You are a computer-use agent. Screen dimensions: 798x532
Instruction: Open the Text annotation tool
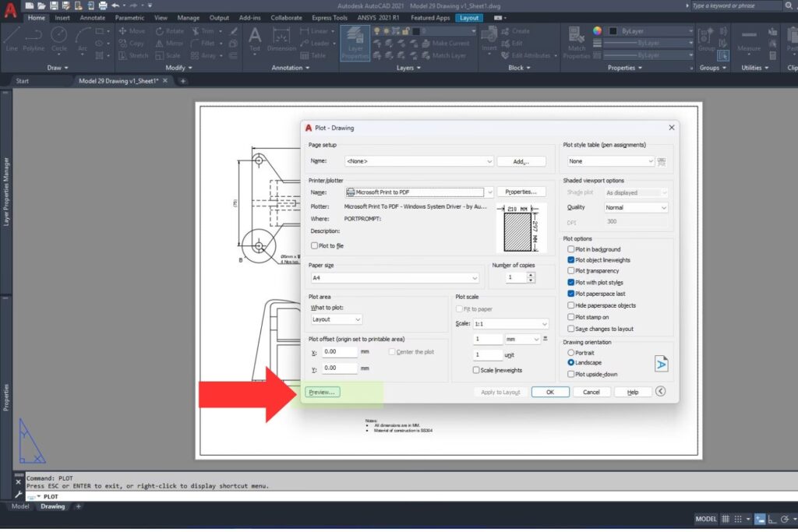point(255,39)
